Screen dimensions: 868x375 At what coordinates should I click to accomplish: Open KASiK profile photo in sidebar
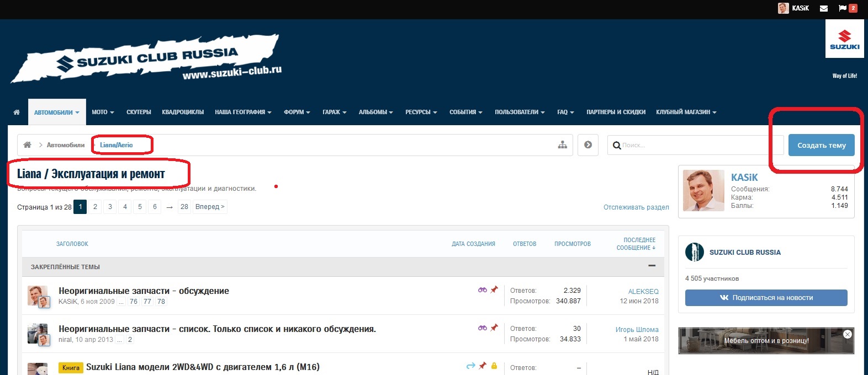(703, 191)
